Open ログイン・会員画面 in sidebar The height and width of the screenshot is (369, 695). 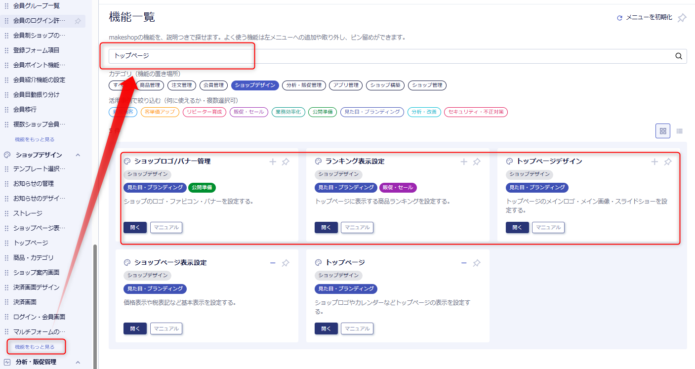(x=39, y=317)
